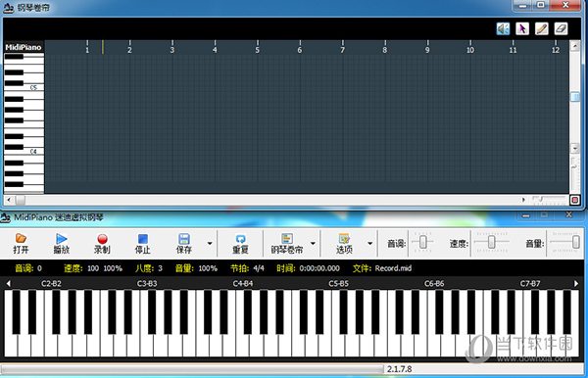Viewport: 588px width, 378px height.
Task: Click the vertical scrollbar thumb in piano roll
Action: point(575,97)
